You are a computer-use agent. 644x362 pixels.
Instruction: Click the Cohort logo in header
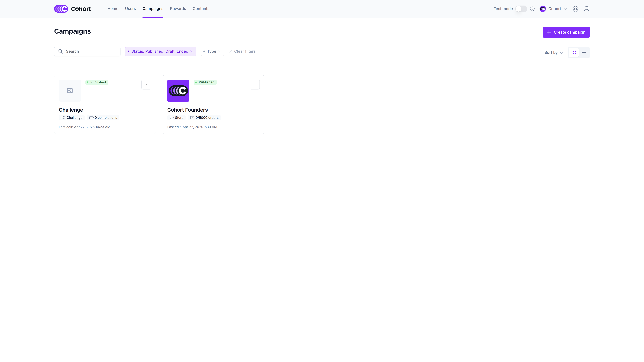(72, 9)
